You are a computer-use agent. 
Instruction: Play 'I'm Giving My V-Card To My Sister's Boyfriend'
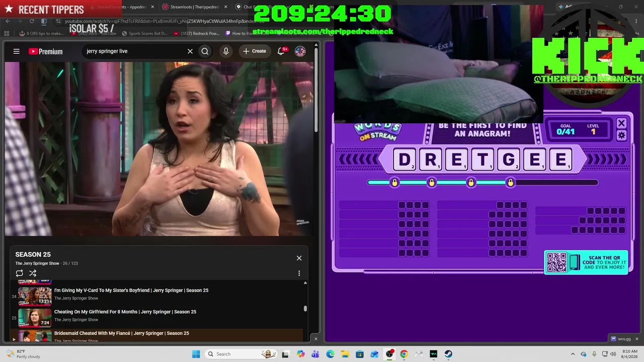point(131,291)
